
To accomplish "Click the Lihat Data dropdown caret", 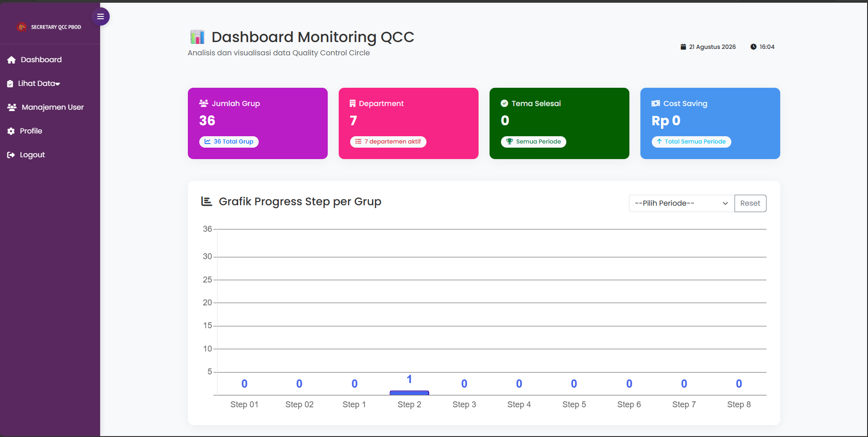I will (x=58, y=84).
